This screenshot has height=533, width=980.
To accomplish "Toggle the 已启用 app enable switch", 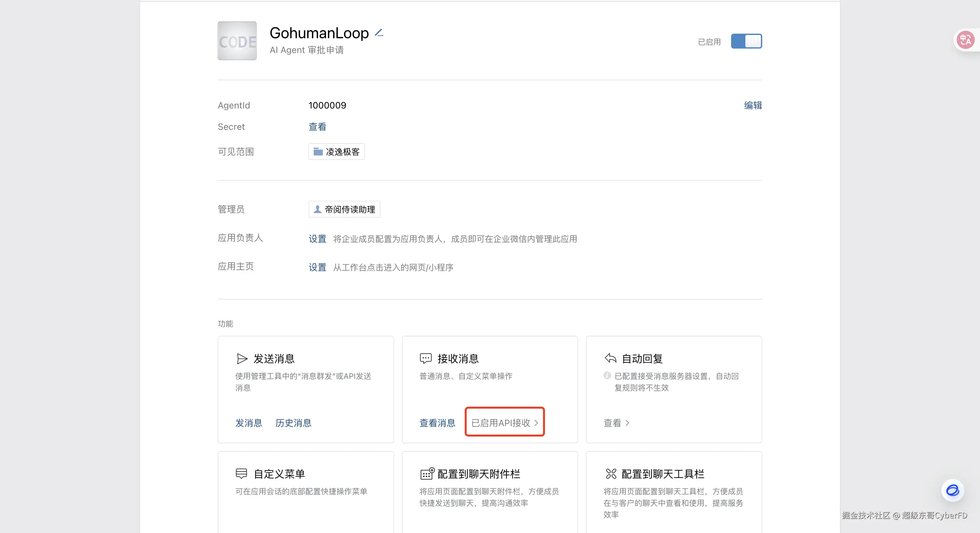I will pyautogui.click(x=746, y=41).
